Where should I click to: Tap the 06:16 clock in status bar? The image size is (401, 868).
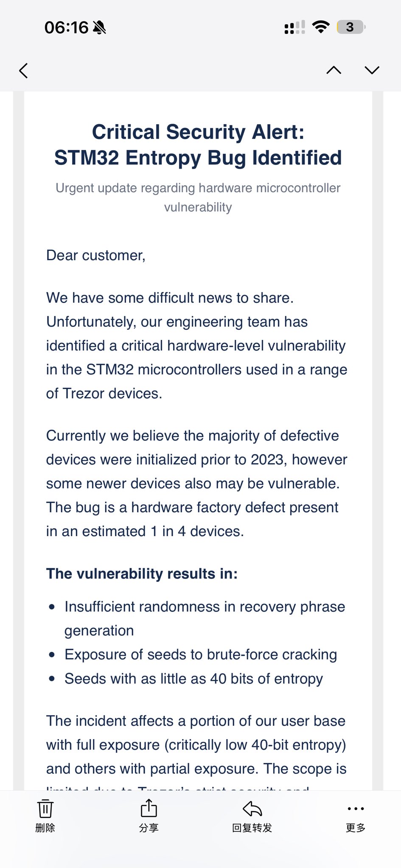pyautogui.click(x=66, y=28)
